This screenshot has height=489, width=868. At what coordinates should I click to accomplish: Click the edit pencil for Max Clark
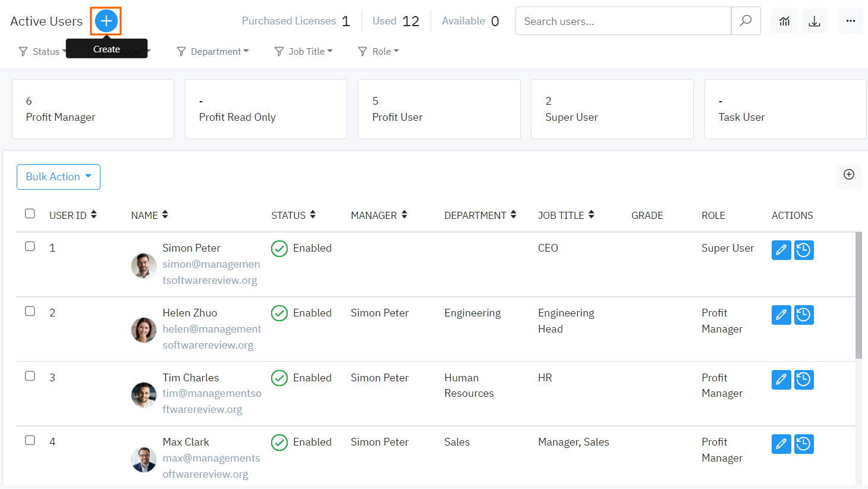point(781,444)
